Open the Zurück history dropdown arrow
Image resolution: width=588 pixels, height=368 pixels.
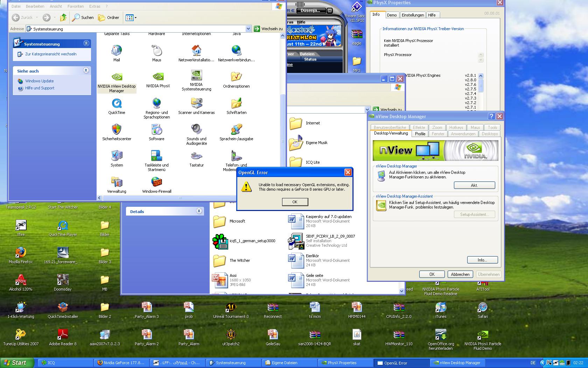click(37, 18)
